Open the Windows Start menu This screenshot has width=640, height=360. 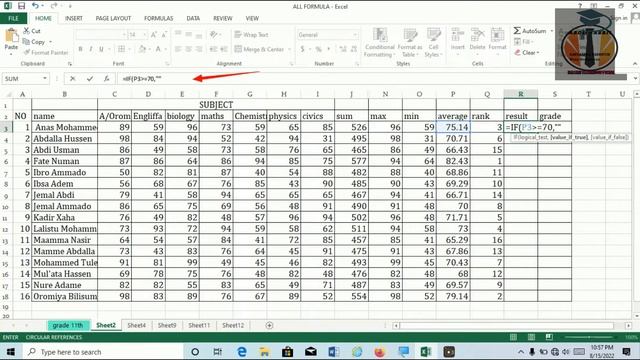pos(10,351)
